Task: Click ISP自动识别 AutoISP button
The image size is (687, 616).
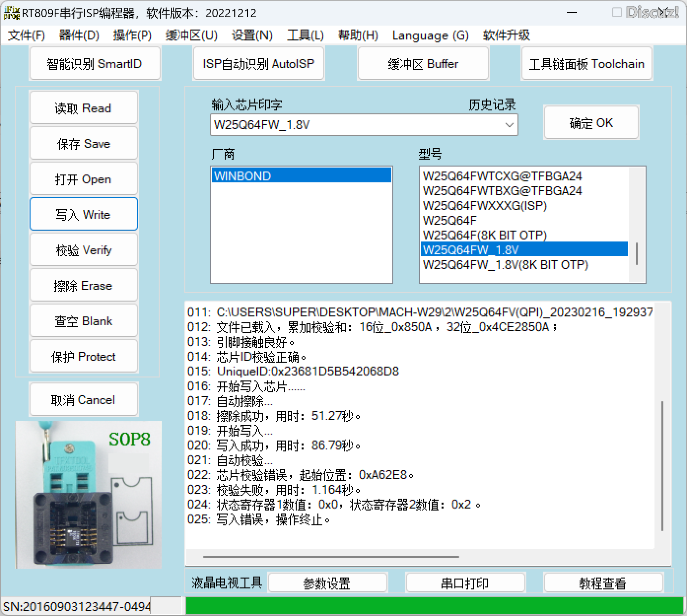Action: tap(259, 64)
